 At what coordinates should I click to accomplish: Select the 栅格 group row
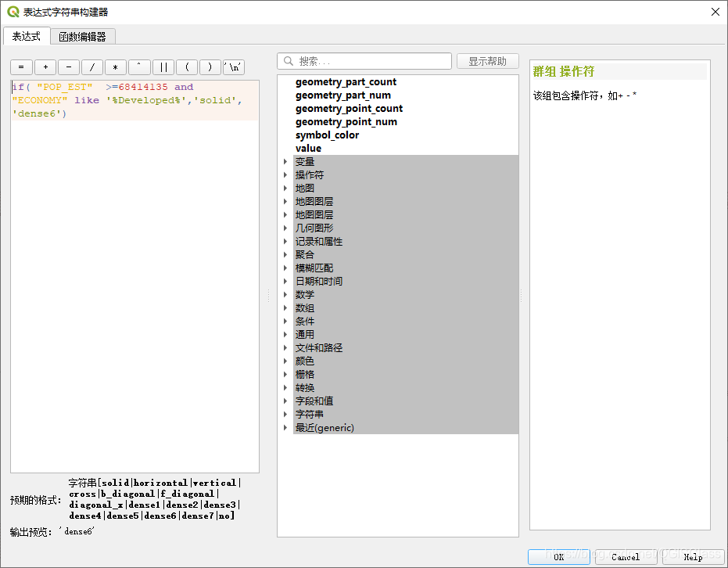[x=406, y=374]
